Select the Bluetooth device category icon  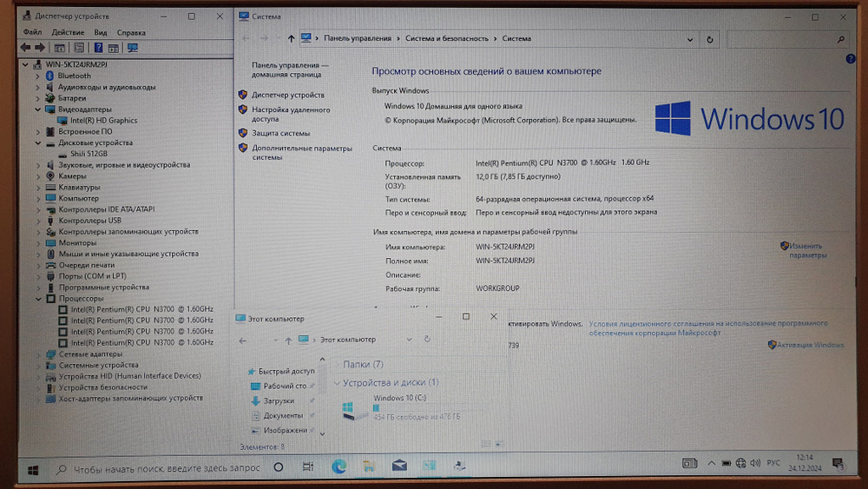click(x=49, y=76)
